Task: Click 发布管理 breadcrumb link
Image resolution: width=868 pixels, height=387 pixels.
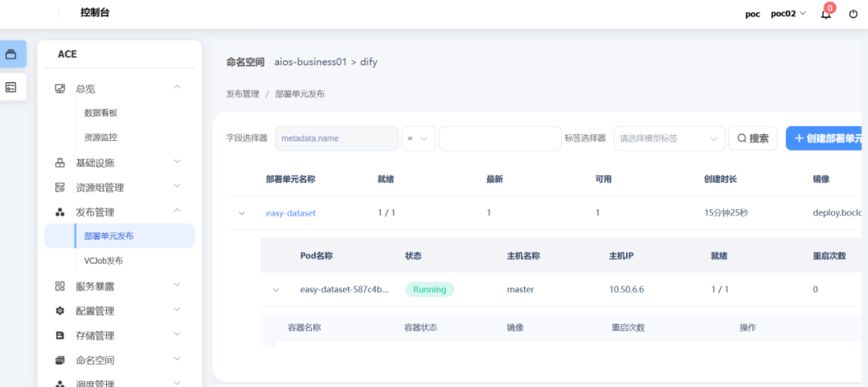Action: tap(243, 93)
